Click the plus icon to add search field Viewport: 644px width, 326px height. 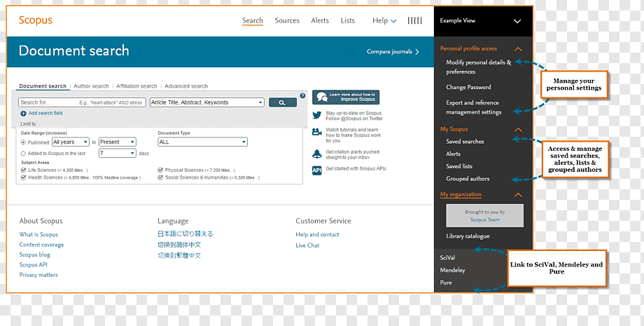tap(23, 114)
